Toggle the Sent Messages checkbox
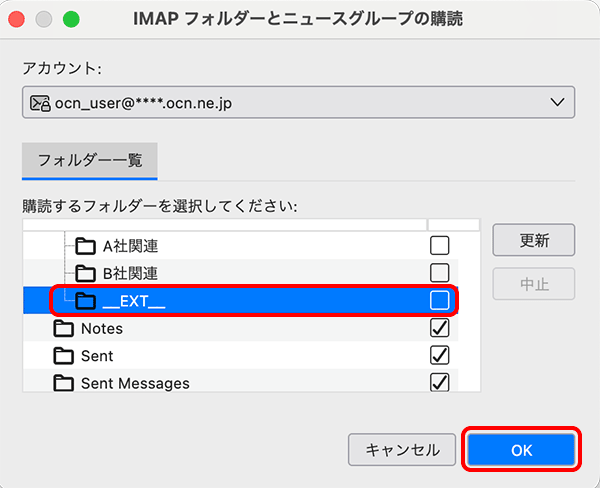 tap(439, 382)
